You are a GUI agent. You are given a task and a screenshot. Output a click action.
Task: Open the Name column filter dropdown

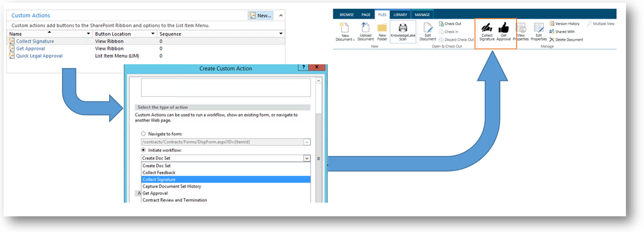[x=88, y=34]
